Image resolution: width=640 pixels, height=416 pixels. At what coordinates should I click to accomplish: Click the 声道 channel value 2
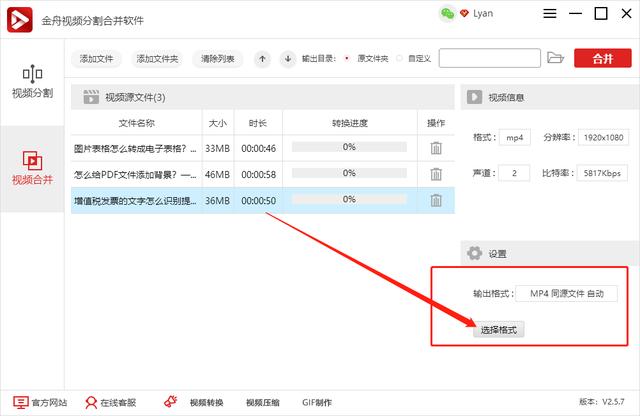(x=514, y=173)
